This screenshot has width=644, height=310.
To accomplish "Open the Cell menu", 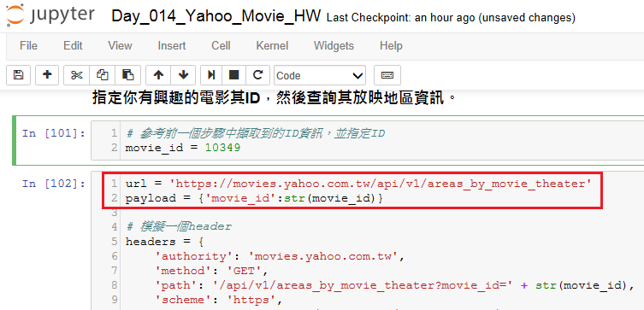I will pyautogui.click(x=221, y=45).
